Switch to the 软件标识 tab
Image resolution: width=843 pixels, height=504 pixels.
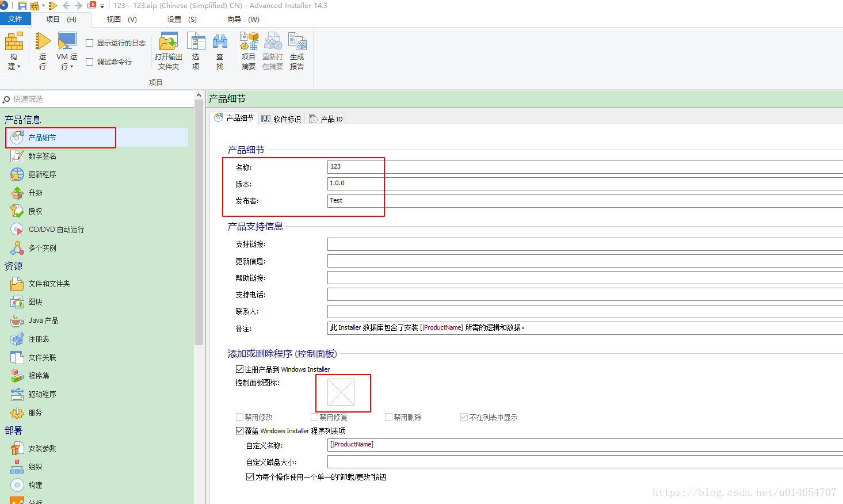[x=281, y=119]
